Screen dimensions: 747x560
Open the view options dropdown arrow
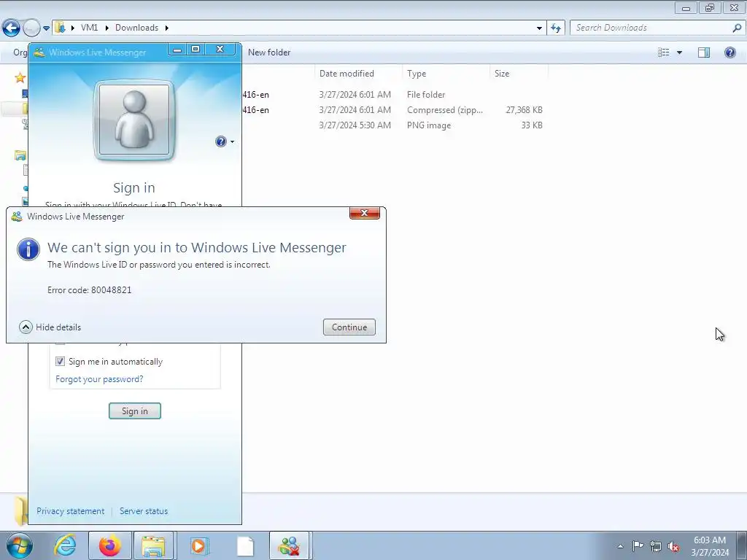[x=679, y=52]
